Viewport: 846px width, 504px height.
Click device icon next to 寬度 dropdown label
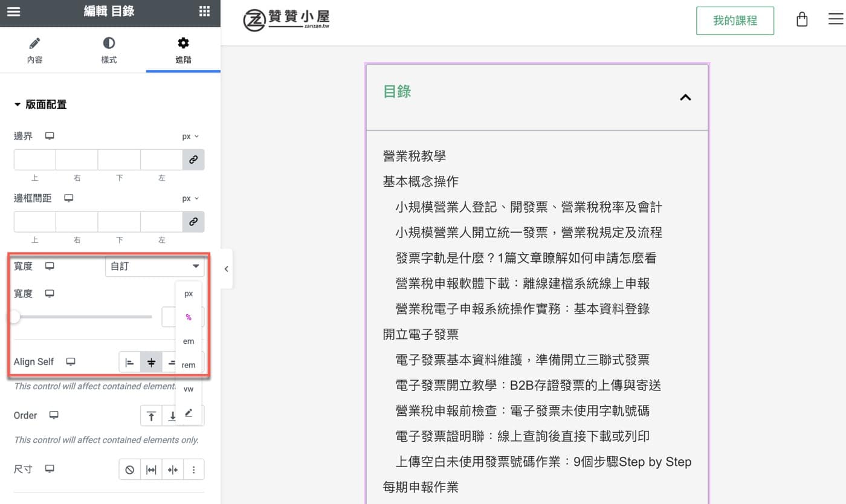click(x=50, y=266)
